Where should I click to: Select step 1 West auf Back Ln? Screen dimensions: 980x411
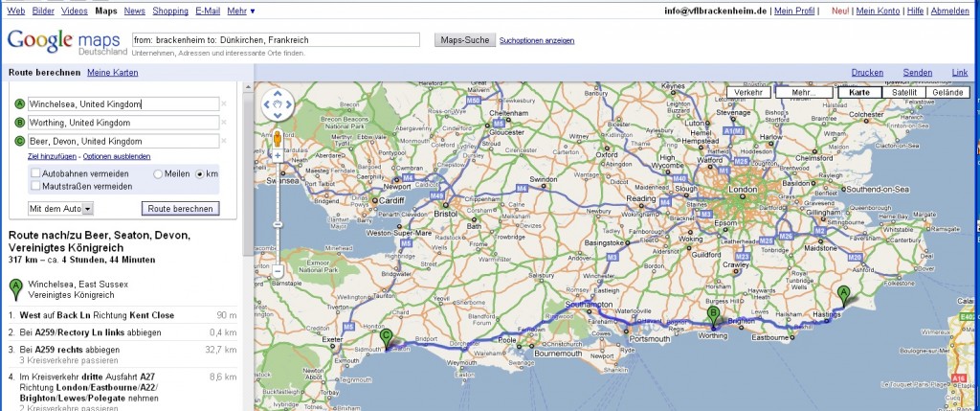(122, 315)
